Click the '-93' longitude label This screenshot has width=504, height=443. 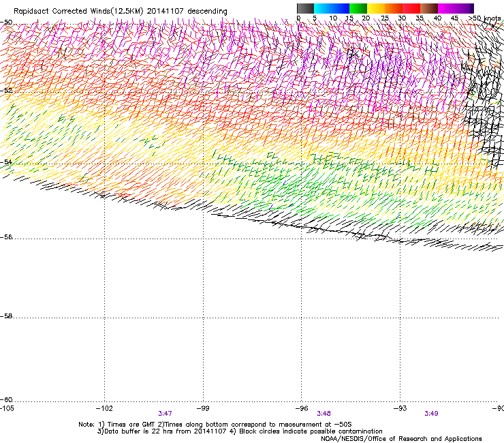coord(400,408)
